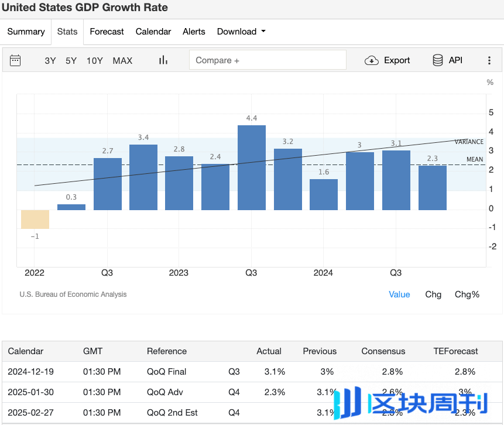The width and height of the screenshot is (504, 425).
Task: Click the Consensus column header
Action: (383, 351)
